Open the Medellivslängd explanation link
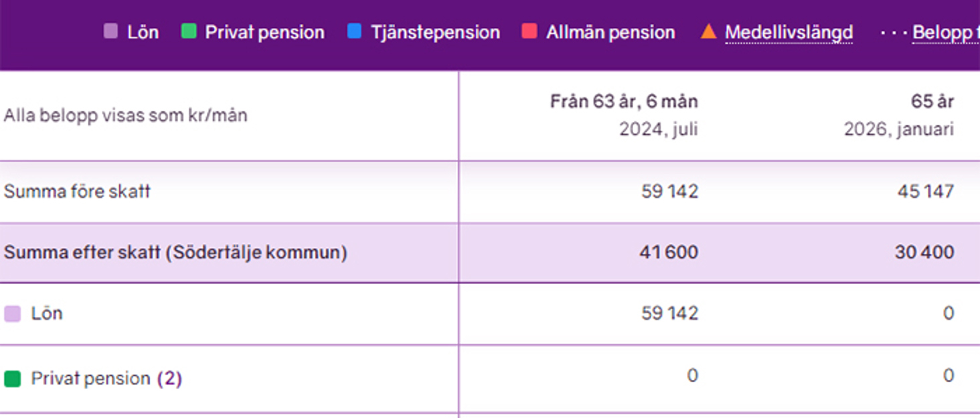The height and width of the screenshot is (418, 980). click(x=789, y=32)
